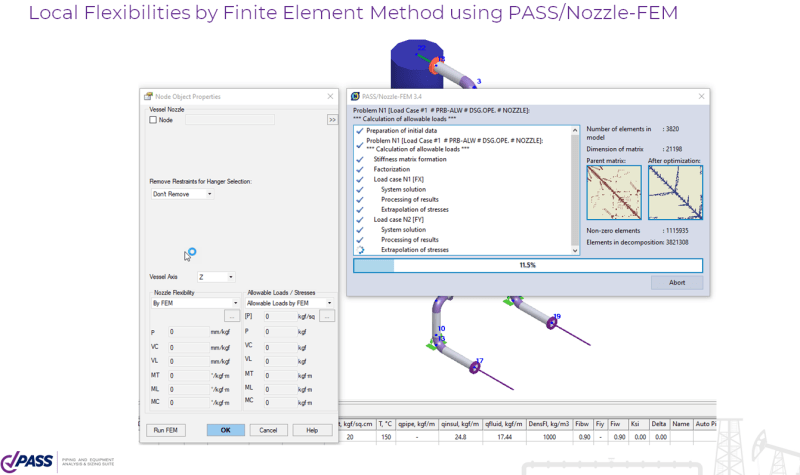Viewport: 800px width, 475px height.
Task: Click the 'DensFl, kg/m3' column header
Action: [548, 424]
